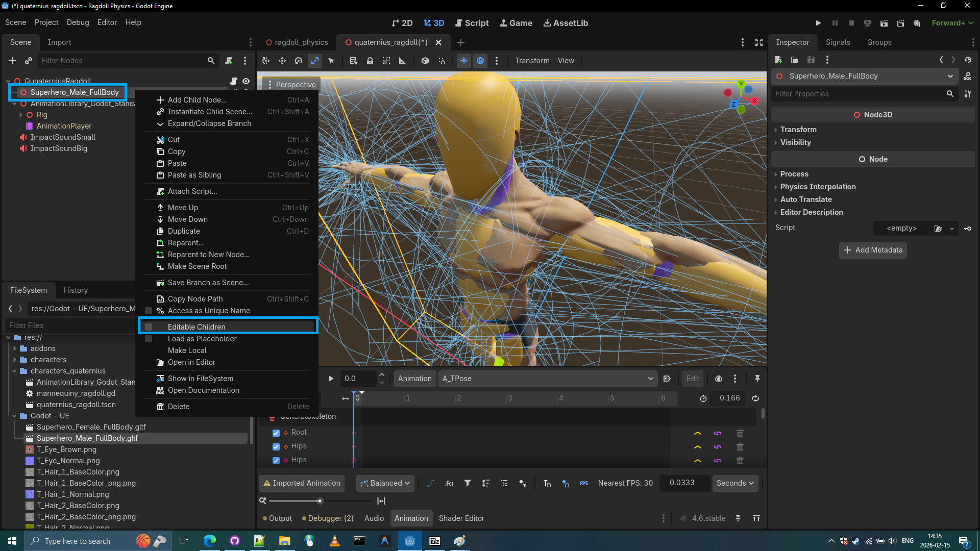Select the rotate mode tool icon

point(299,61)
